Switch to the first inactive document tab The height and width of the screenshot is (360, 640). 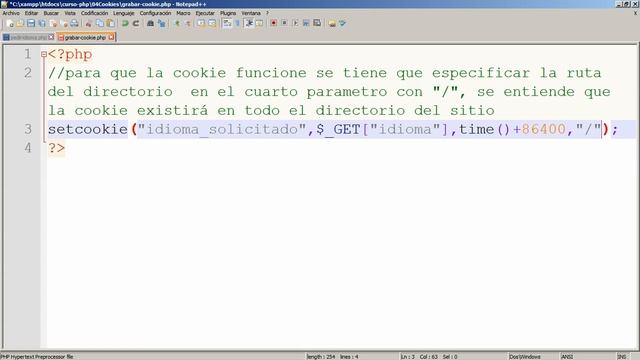point(28,37)
